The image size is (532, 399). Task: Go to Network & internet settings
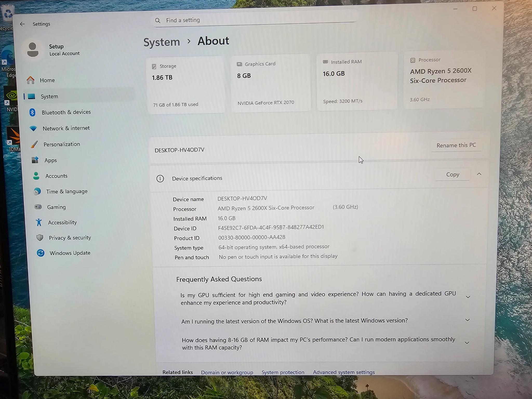pyautogui.click(x=81, y=128)
